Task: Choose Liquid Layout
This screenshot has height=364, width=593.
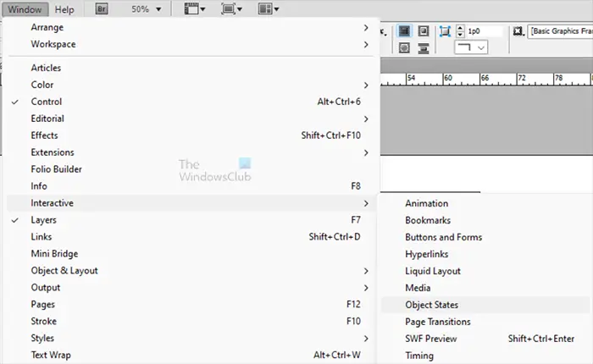Action: pyautogui.click(x=485, y=271)
